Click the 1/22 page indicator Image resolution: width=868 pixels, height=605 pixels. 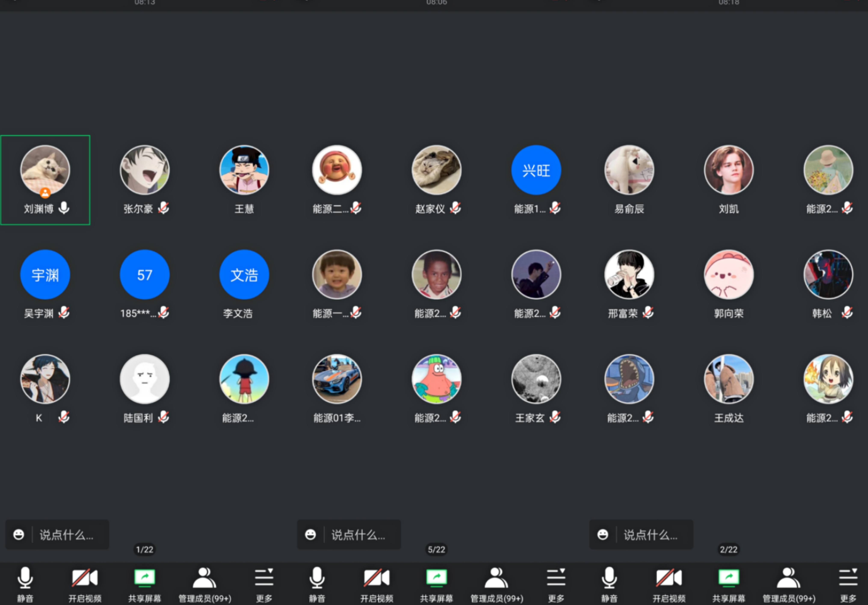[x=144, y=549]
